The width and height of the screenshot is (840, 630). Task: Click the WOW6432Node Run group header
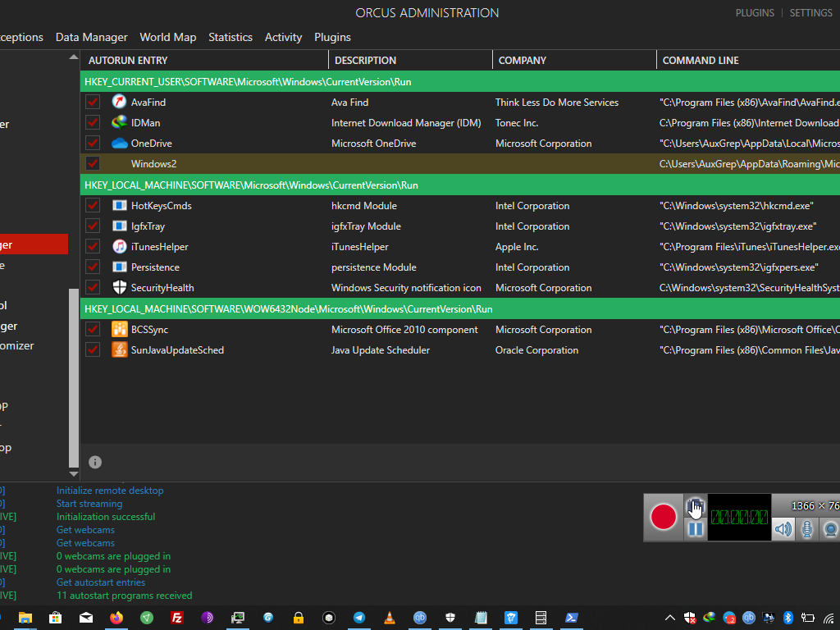click(460, 308)
